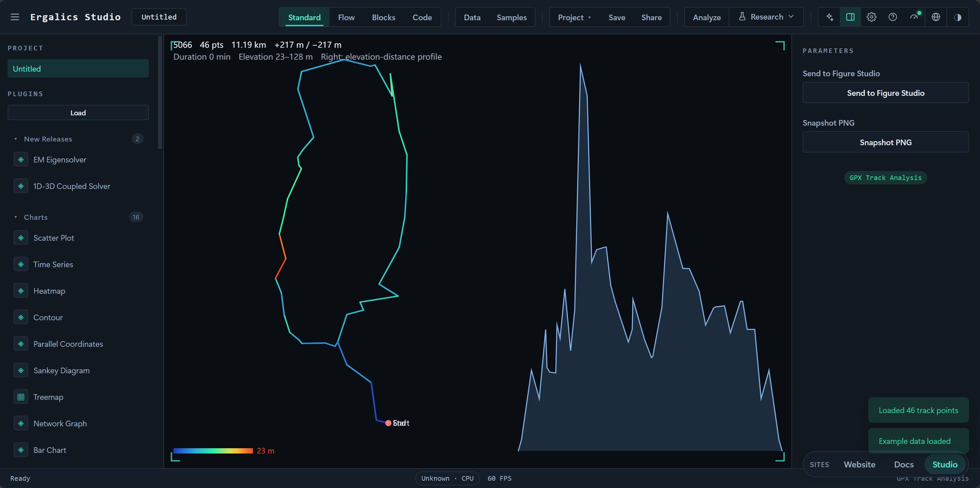Click the EM Eigensolver plugin icon
This screenshot has height=488, width=980.
(21, 160)
